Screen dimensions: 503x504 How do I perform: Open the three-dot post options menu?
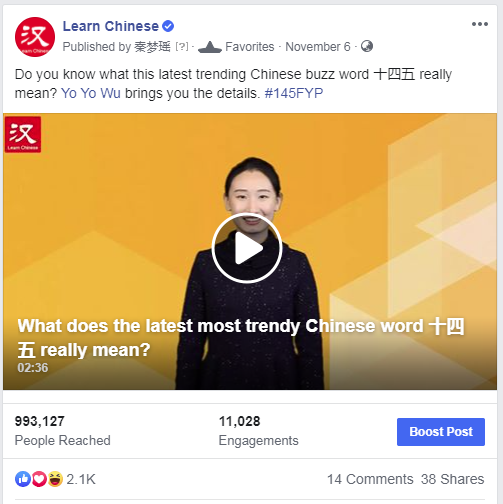pos(480,24)
